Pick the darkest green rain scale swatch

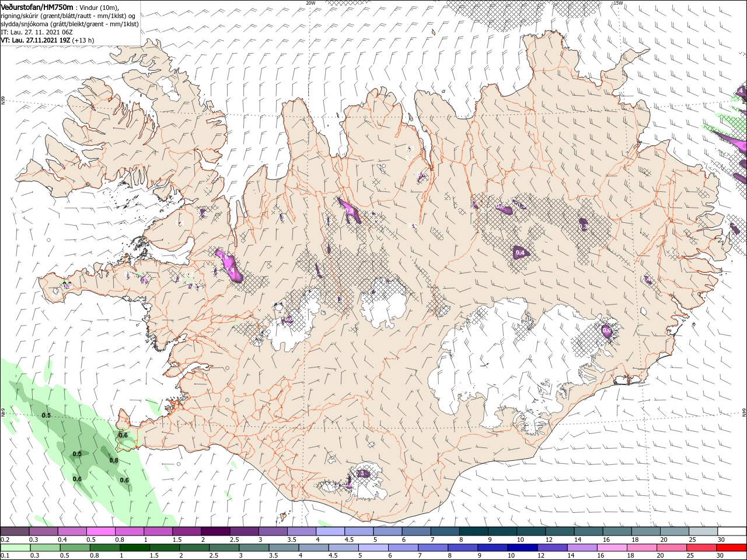click(134, 548)
